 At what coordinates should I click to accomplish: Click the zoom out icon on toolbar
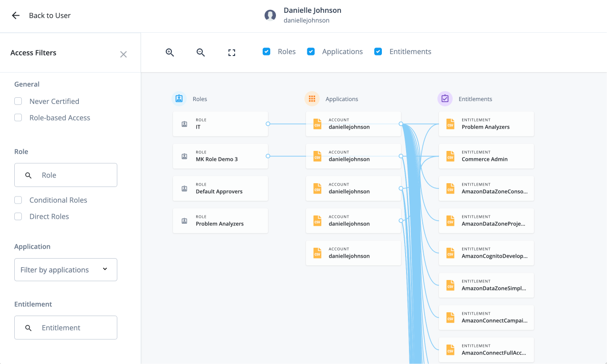click(x=200, y=52)
